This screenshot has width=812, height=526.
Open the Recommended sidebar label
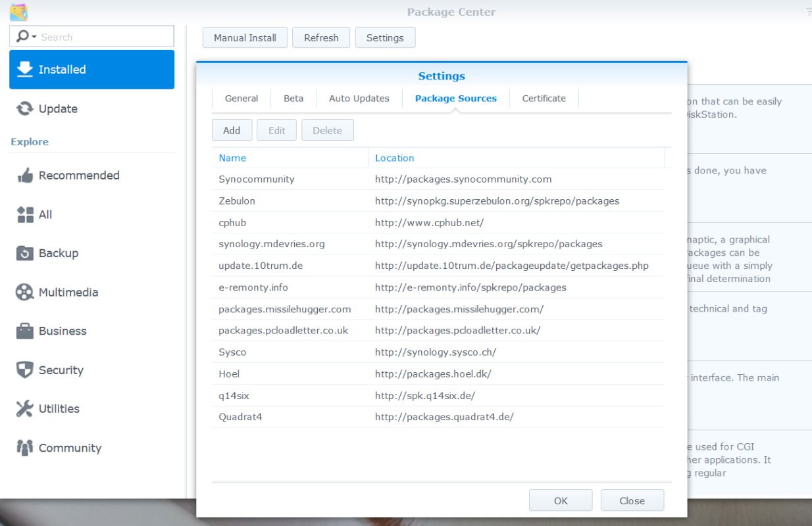[x=79, y=176]
